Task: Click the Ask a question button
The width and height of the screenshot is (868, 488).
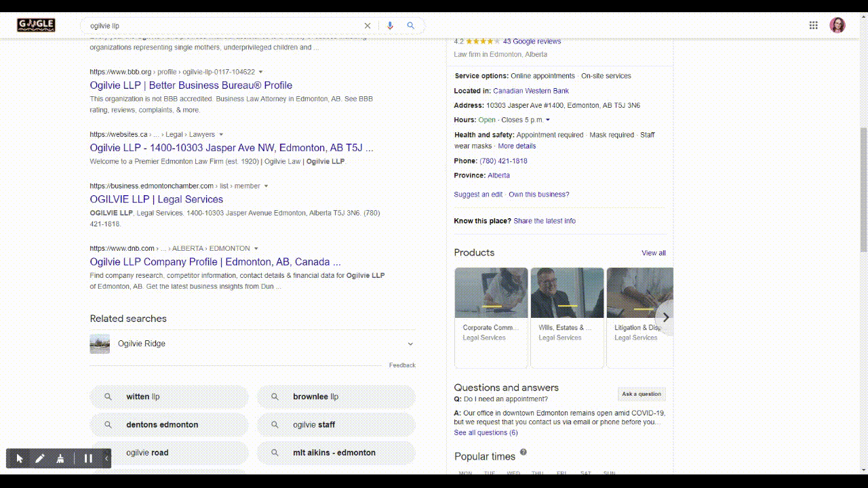Action: tap(641, 394)
